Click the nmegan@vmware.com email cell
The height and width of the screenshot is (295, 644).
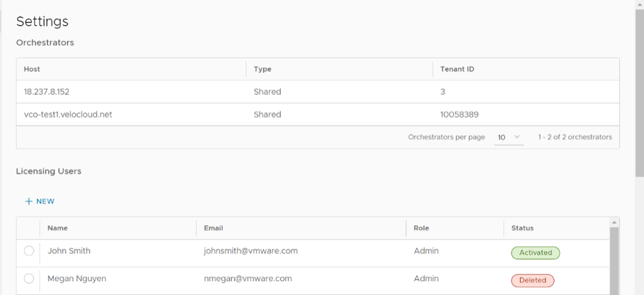point(248,279)
